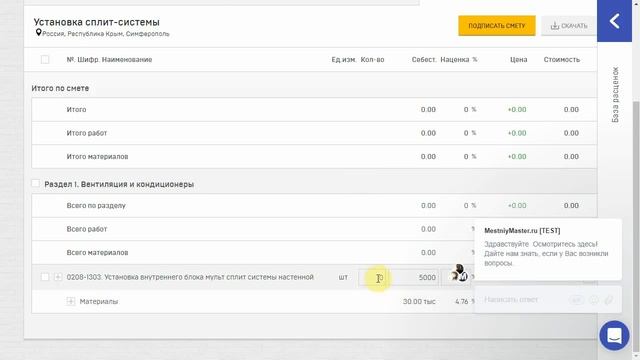Click the Себест. column header
The height and width of the screenshot is (360, 640).
[x=424, y=60]
